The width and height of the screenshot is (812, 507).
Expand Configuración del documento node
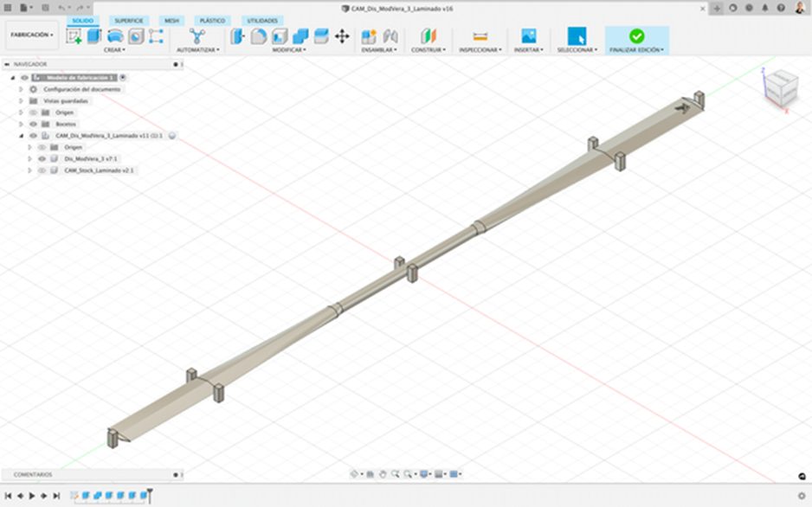click(x=22, y=89)
